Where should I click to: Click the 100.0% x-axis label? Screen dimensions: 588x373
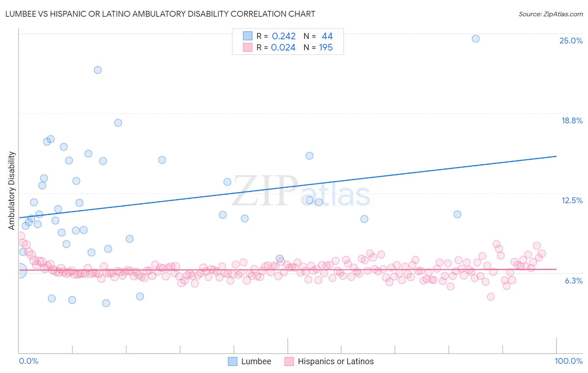(x=569, y=361)
